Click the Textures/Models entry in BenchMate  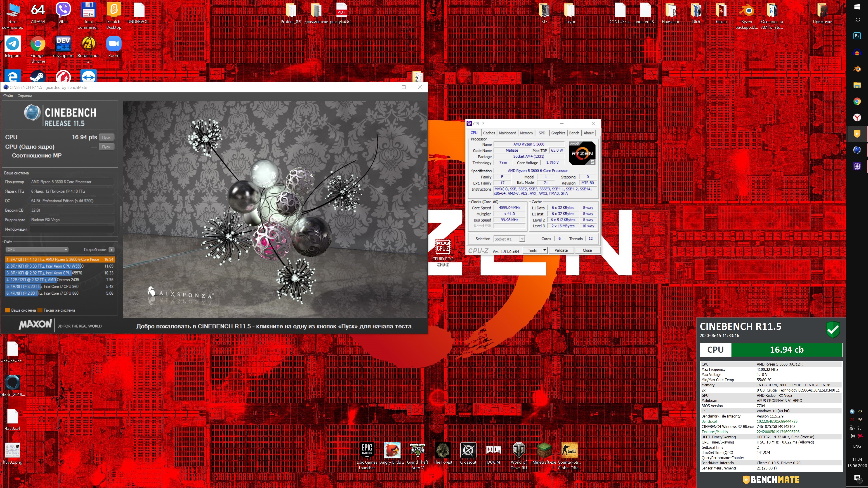[714, 432]
